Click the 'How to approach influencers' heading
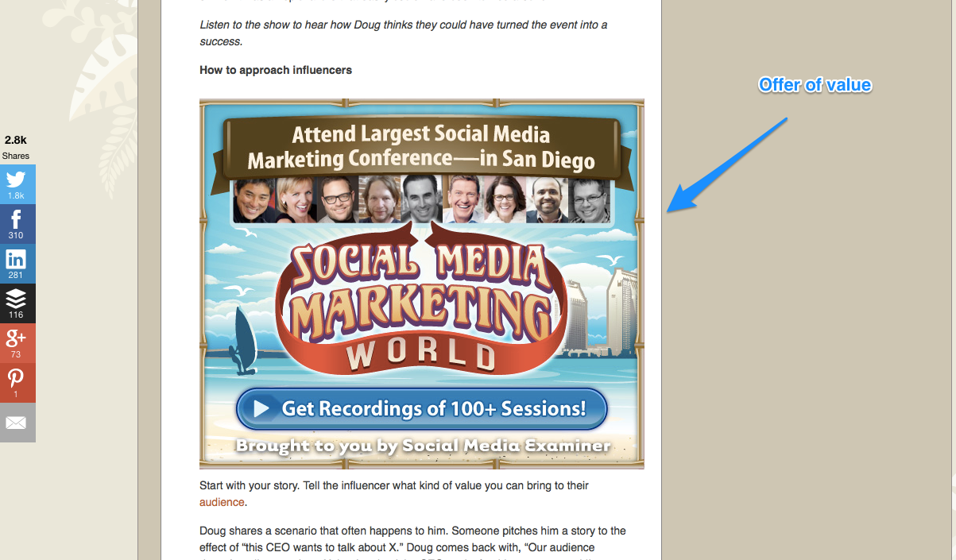 pos(276,70)
